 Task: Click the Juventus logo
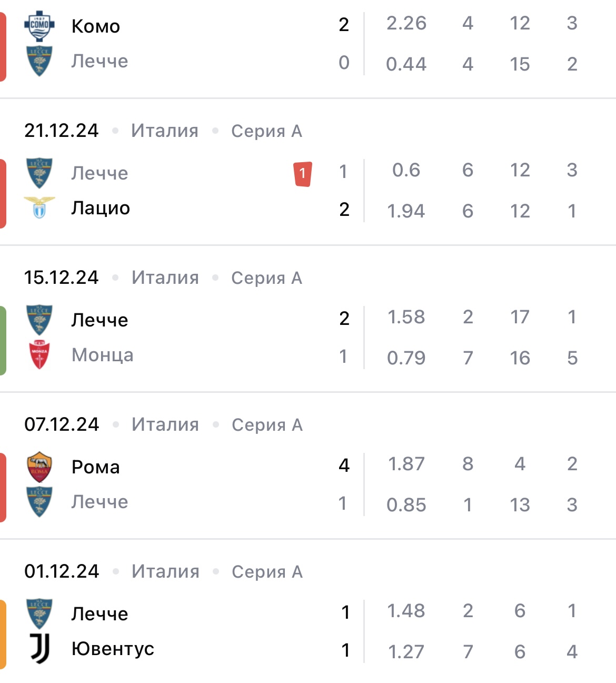pyautogui.click(x=39, y=648)
